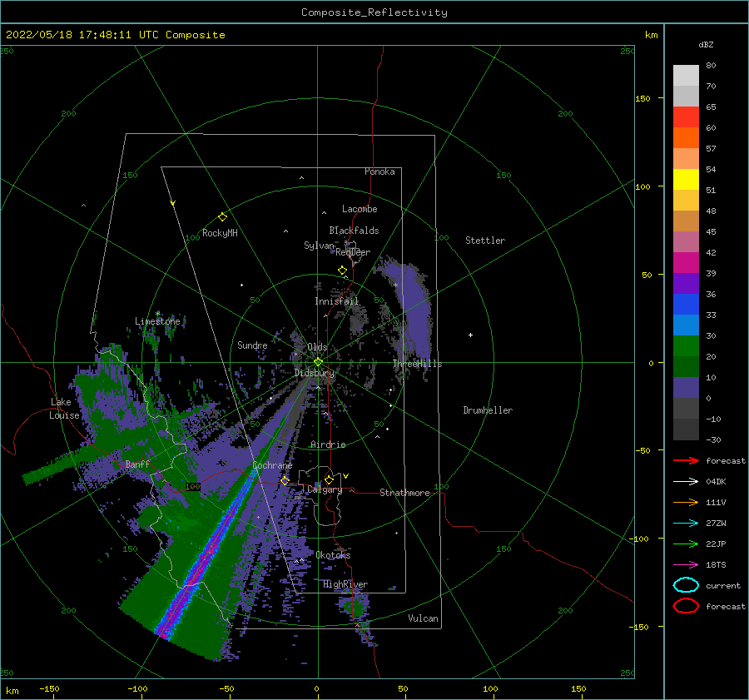Click the Didsbury label
Screen dimensions: 749x700
pyautogui.click(x=315, y=373)
